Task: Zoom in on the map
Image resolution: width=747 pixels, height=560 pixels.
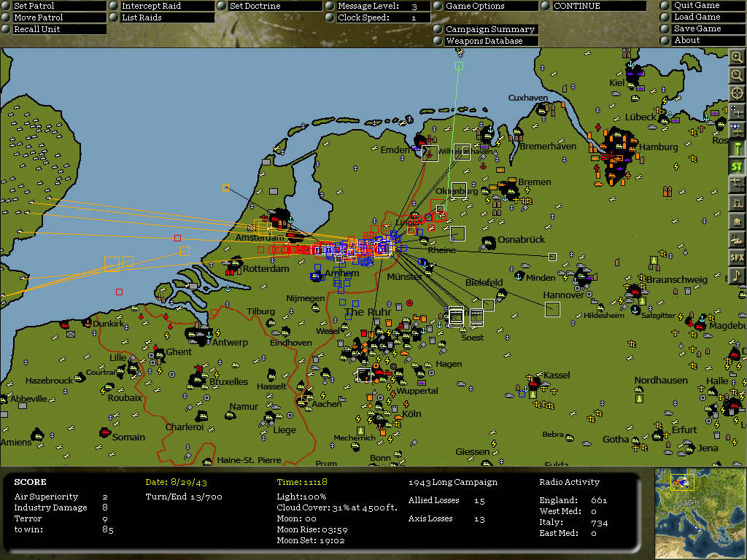Action: coord(737,58)
